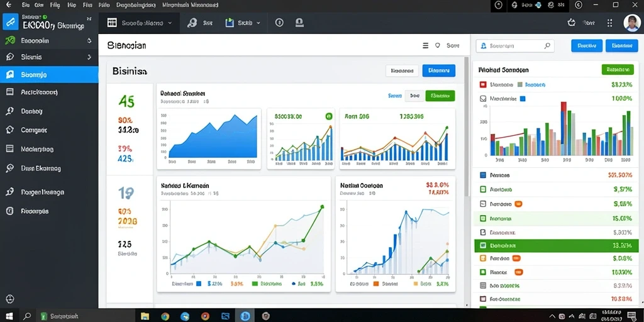Toggle checkbox on the red 10.88% row
This screenshot has width=644, height=322.
[483, 299]
